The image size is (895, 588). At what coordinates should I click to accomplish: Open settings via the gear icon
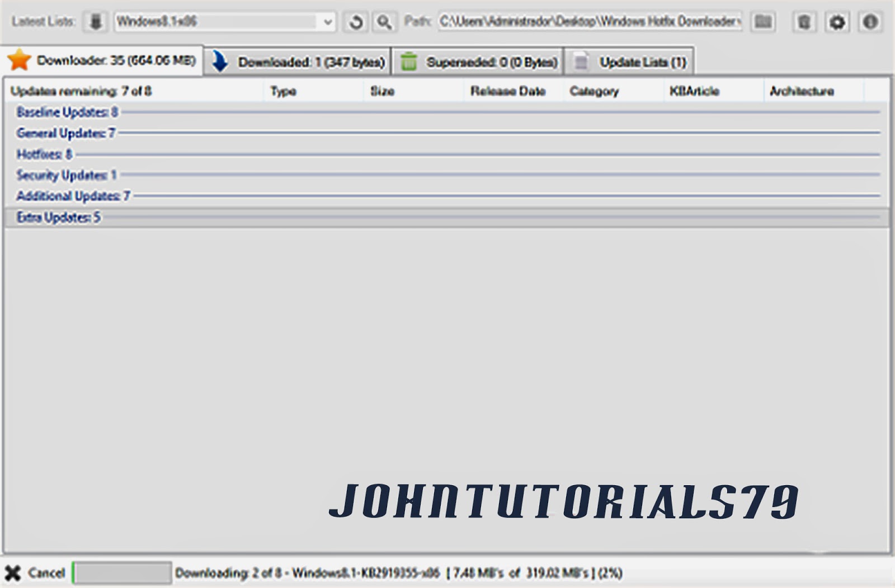(837, 22)
